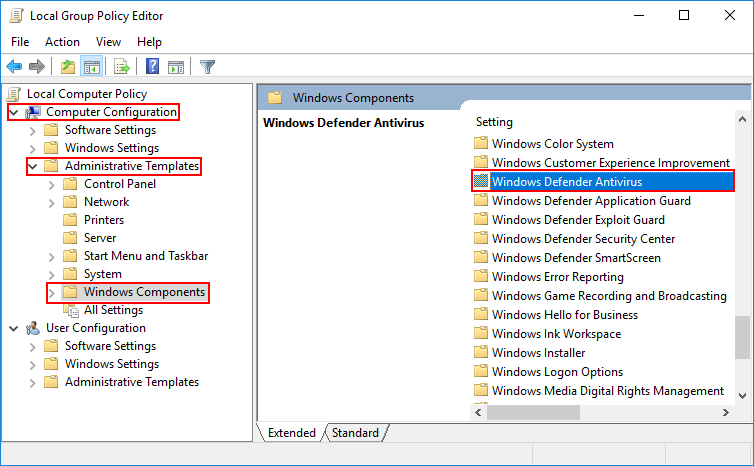Open the View menu
The height and width of the screenshot is (466, 754).
coord(108,42)
